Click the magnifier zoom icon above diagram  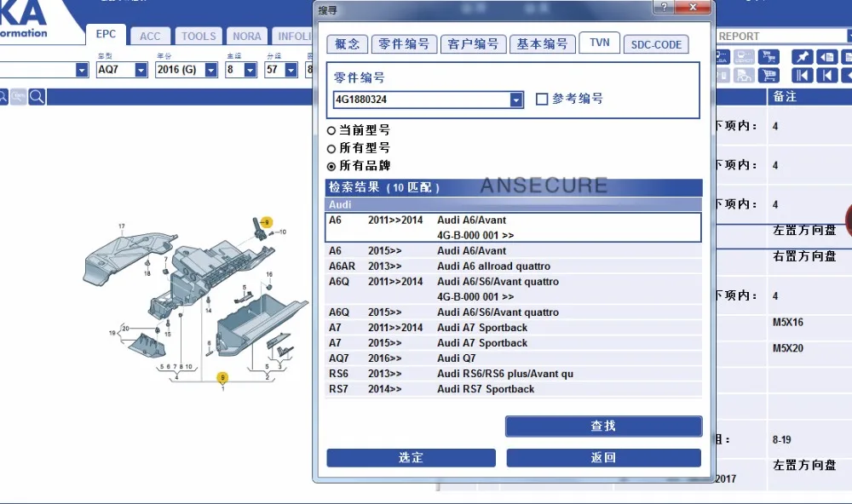37,97
